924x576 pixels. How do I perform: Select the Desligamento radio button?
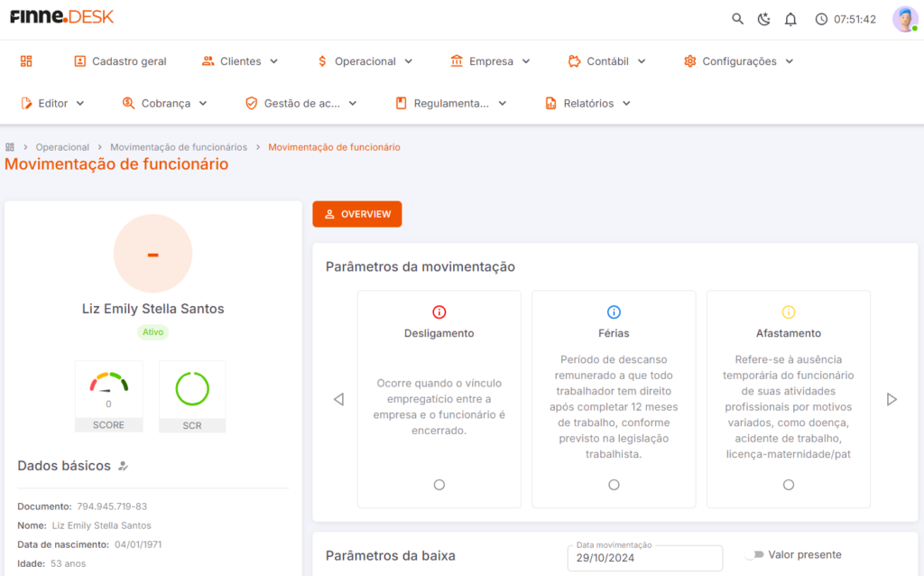pos(439,485)
